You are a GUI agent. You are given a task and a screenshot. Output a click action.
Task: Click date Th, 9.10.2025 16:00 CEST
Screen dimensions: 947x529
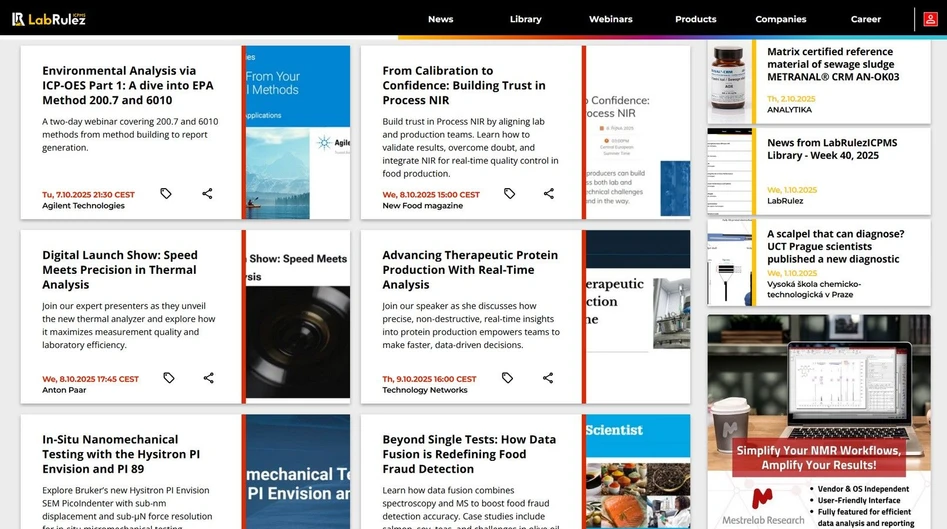point(429,379)
